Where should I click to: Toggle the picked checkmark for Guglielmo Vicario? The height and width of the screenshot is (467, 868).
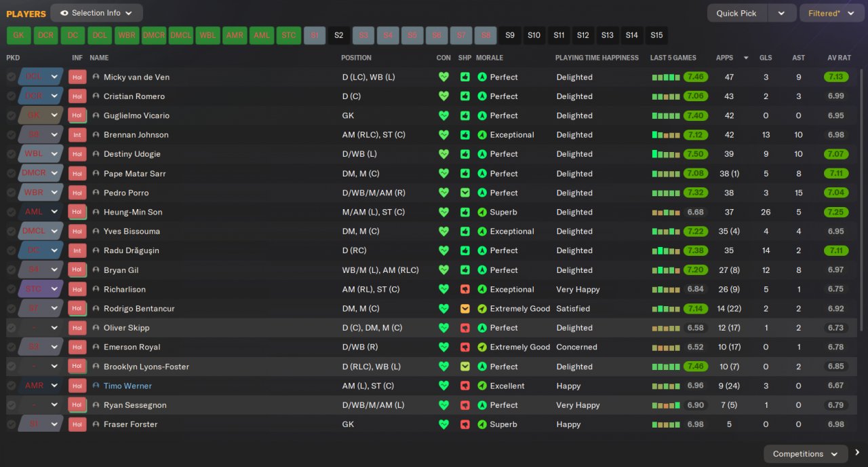11,115
